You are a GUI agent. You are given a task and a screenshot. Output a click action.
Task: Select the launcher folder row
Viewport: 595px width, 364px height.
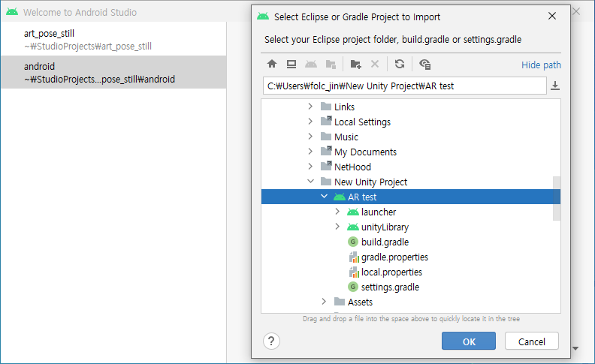(x=411, y=212)
